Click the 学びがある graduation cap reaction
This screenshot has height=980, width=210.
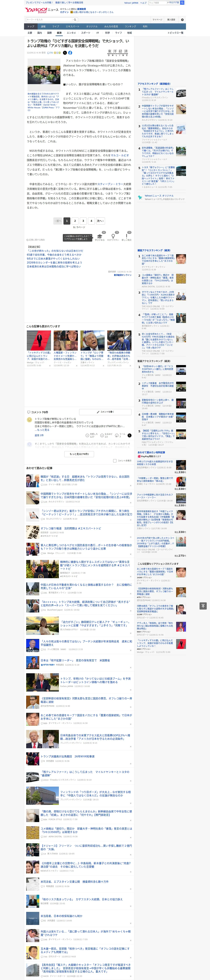(x=100, y=237)
